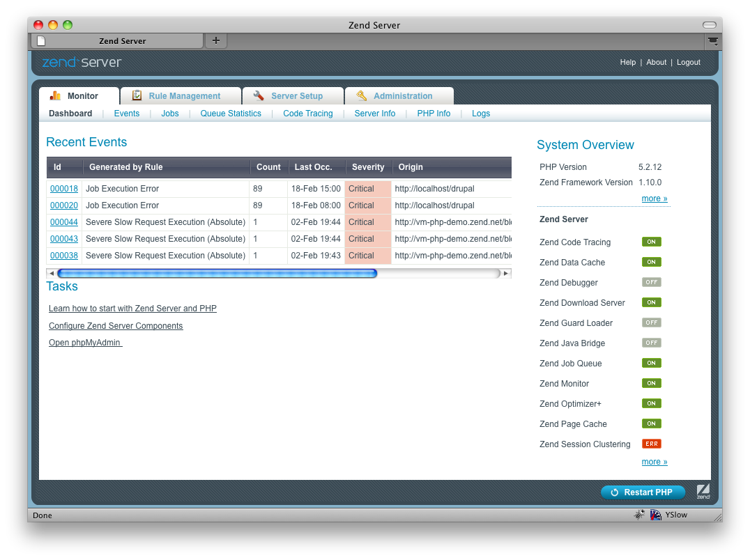Click the window resize grip in status bar
This screenshot has height=560, width=750.
point(717,517)
